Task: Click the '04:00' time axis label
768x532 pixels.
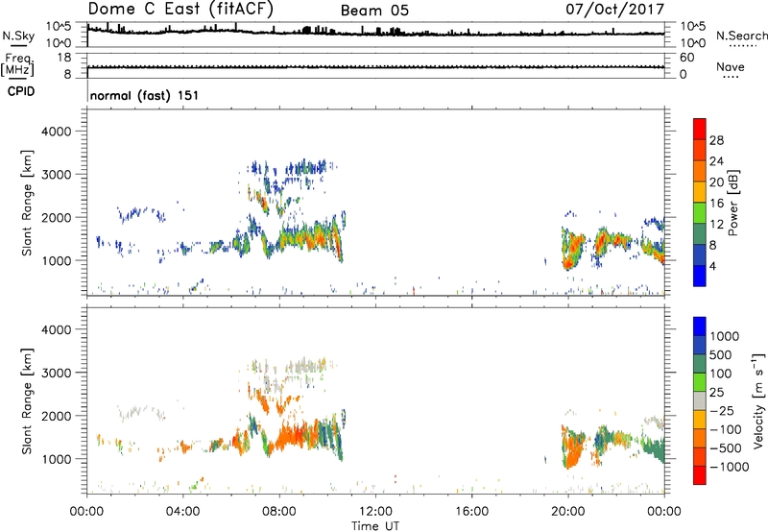Action: tap(182, 512)
